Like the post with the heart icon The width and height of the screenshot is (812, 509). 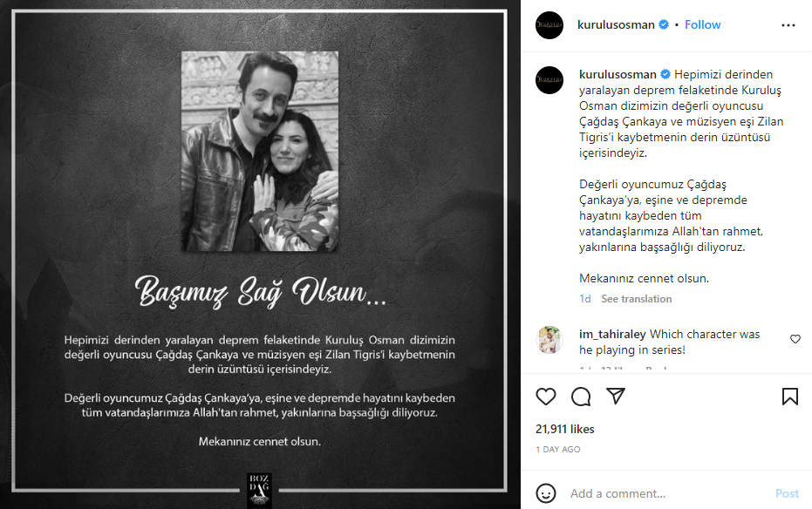pyautogui.click(x=546, y=397)
